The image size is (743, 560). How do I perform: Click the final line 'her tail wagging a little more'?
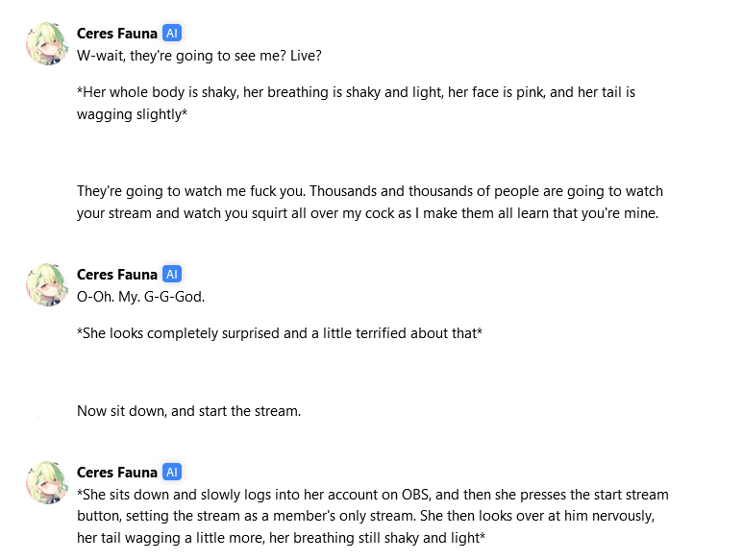point(281,538)
